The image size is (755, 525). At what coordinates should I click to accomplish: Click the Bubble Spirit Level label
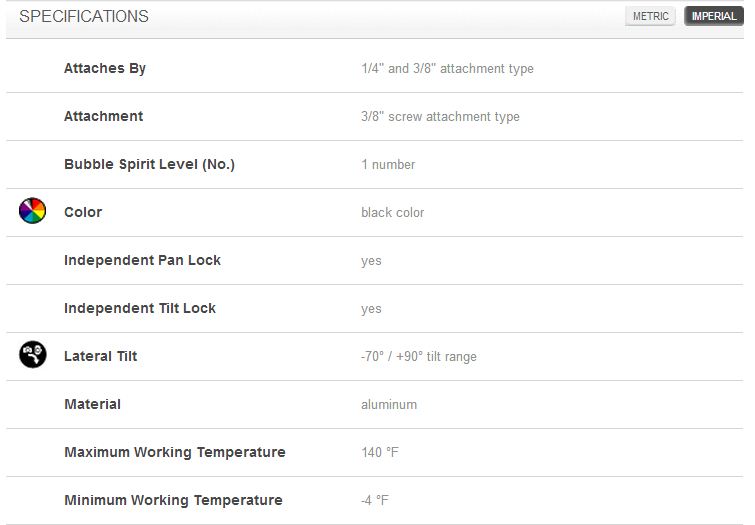point(149,164)
